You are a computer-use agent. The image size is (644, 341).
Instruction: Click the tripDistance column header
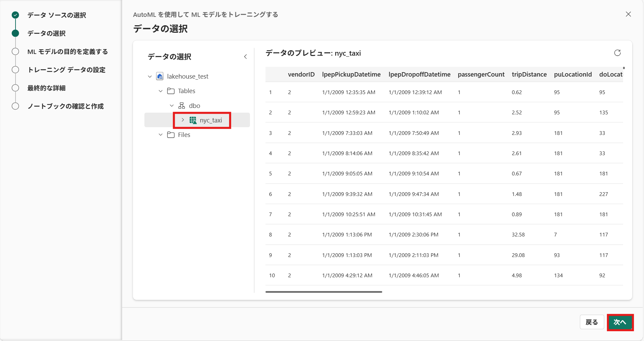[529, 75]
